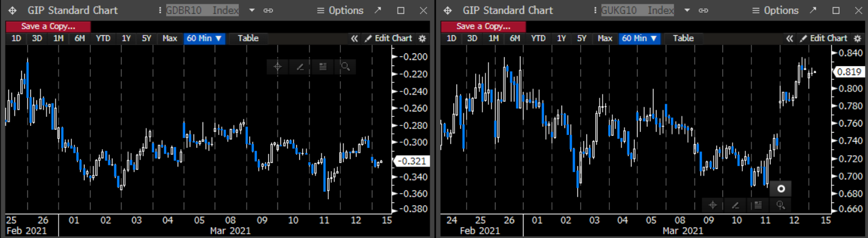Image resolution: width=868 pixels, height=238 pixels.
Task: Click Save a Copy in GUKG10 window
Action: (x=483, y=26)
